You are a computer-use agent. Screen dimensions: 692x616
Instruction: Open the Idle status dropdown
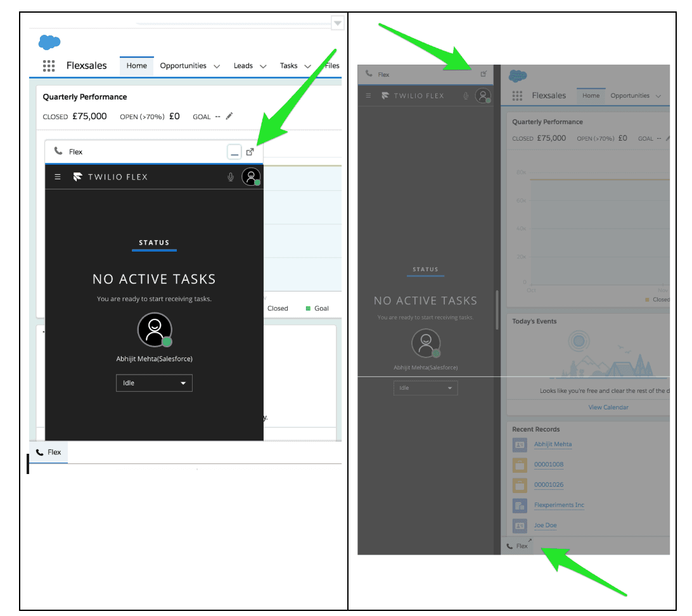pyautogui.click(x=154, y=383)
